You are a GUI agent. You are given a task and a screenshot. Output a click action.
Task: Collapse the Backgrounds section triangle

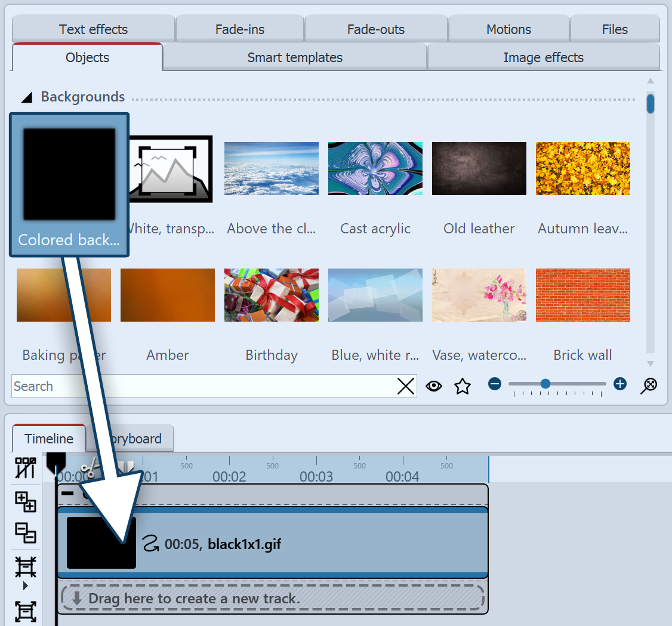(27, 97)
